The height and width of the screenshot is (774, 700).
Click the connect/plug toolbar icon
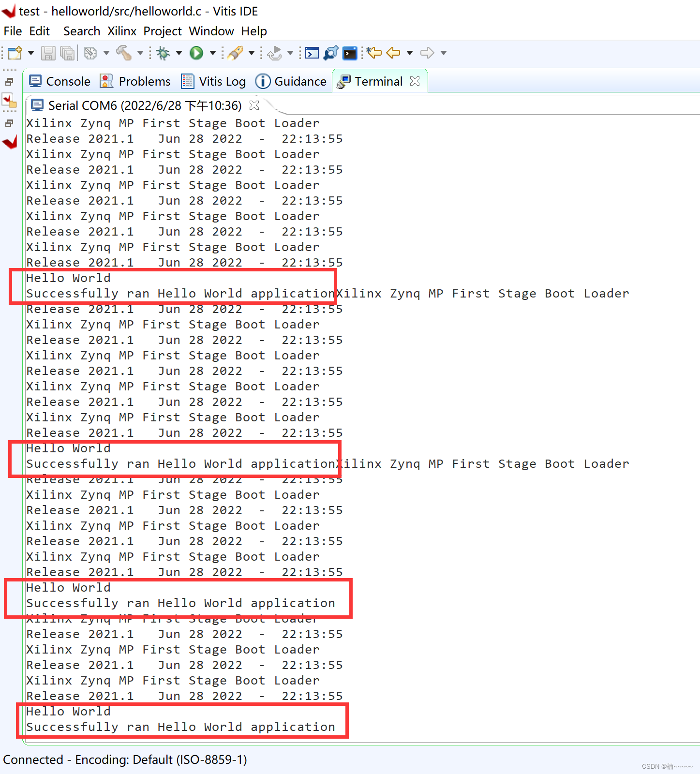[331, 53]
